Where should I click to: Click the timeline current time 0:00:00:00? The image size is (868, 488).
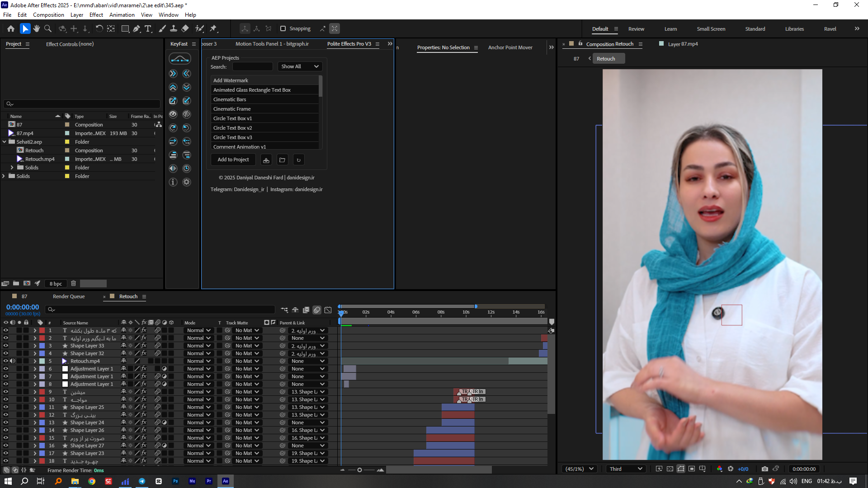(x=23, y=307)
